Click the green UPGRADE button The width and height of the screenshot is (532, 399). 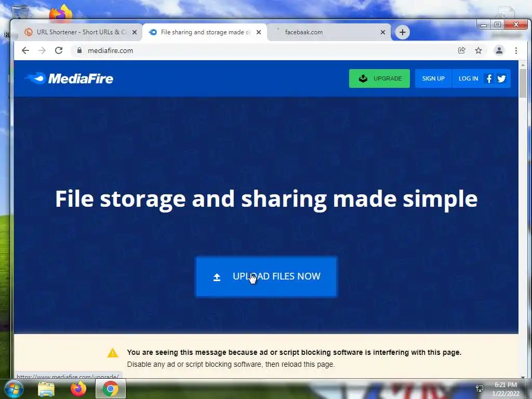379,78
